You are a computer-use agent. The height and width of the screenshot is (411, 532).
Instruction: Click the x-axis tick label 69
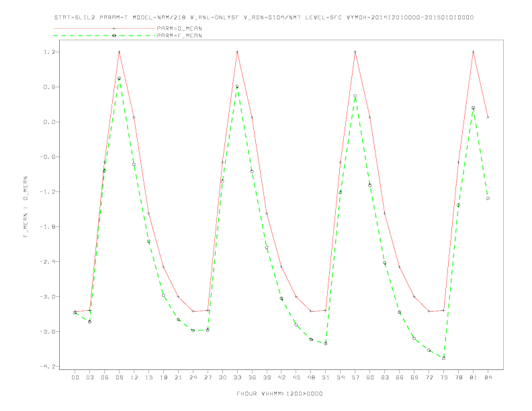point(414,377)
